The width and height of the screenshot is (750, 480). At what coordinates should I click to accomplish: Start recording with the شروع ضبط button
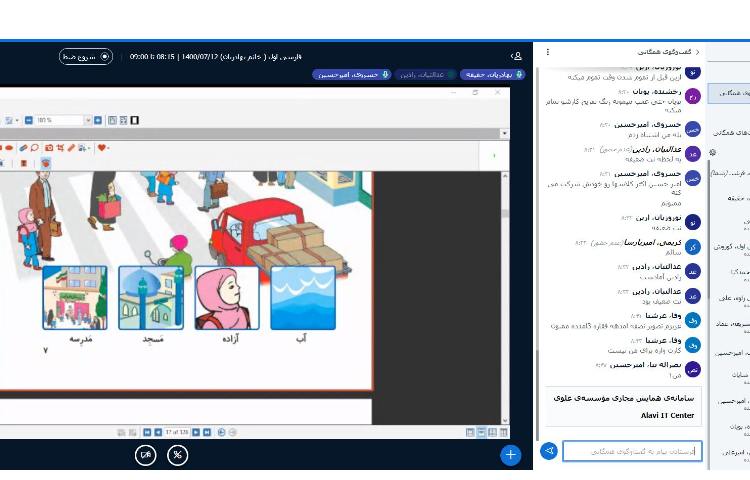click(86, 57)
